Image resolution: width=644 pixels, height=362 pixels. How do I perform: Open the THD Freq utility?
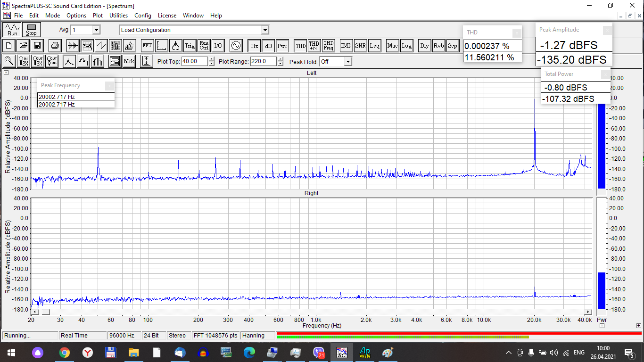tap(329, 46)
